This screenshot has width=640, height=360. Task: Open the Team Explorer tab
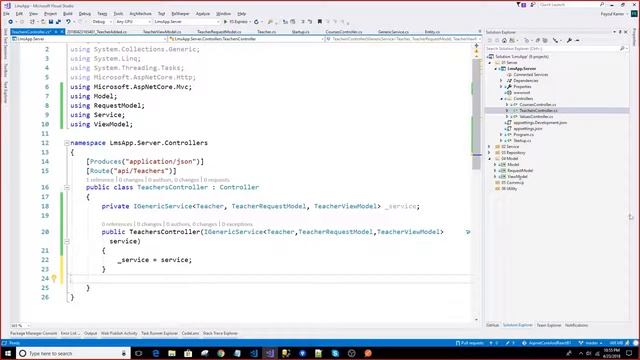(x=549, y=325)
